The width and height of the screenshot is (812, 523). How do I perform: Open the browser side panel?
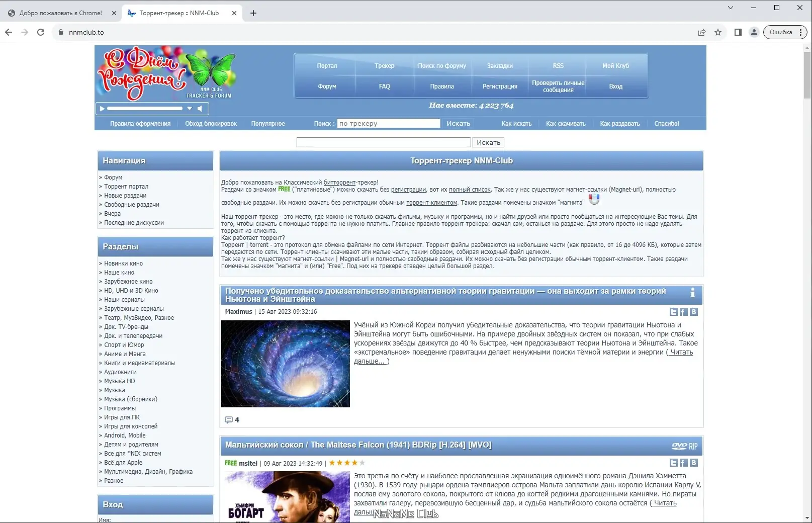click(x=738, y=32)
